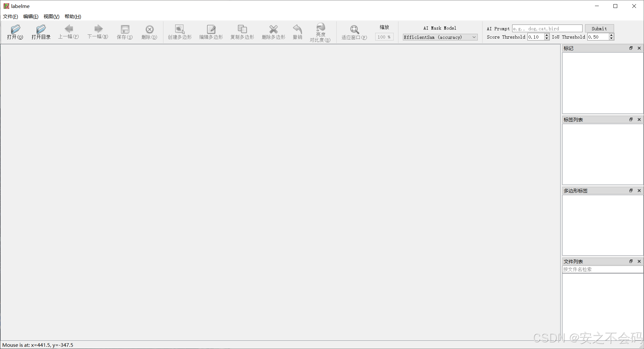Viewport: 644px width, 349px height.
Task: Click the Edit Polygon (编辑多边形) tool icon
Action: point(211,29)
